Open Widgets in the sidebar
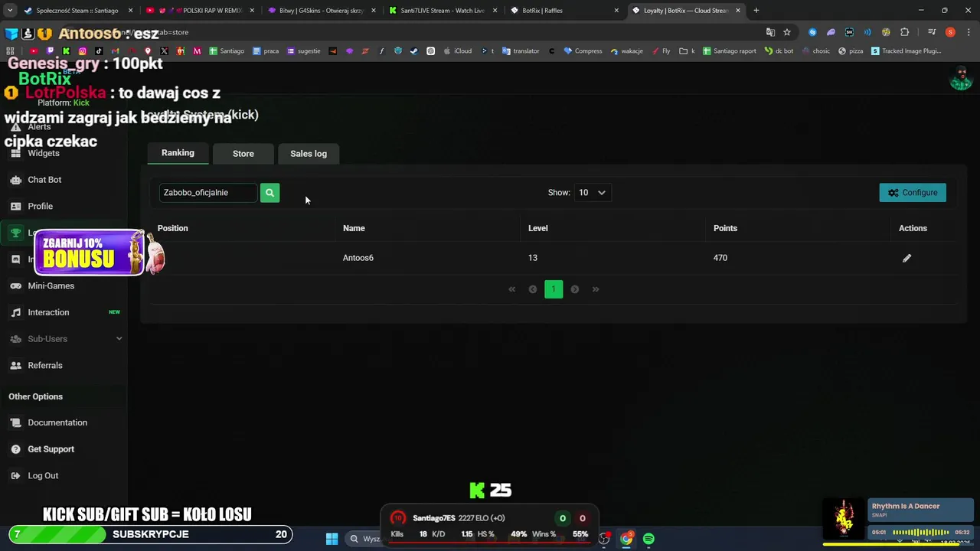The height and width of the screenshot is (551, 980). (x=44, y=153)
